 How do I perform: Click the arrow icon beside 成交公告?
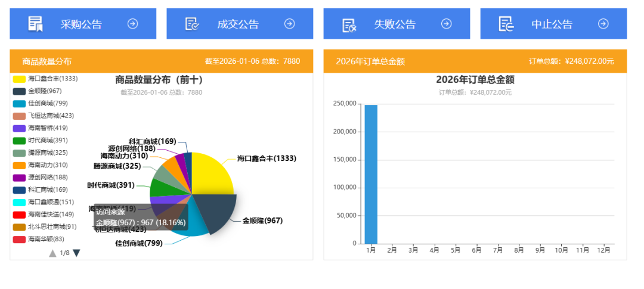pos(290,24)
